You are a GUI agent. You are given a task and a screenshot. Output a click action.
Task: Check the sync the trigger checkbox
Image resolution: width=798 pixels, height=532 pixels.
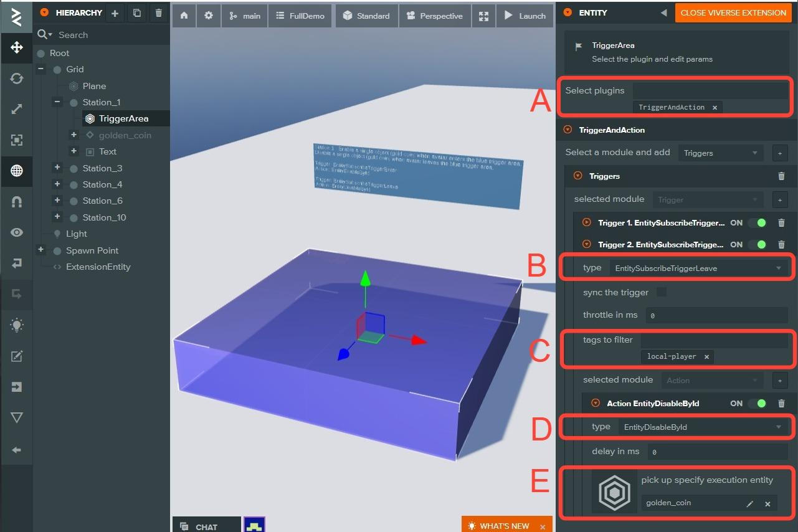[x=662, y=292]
